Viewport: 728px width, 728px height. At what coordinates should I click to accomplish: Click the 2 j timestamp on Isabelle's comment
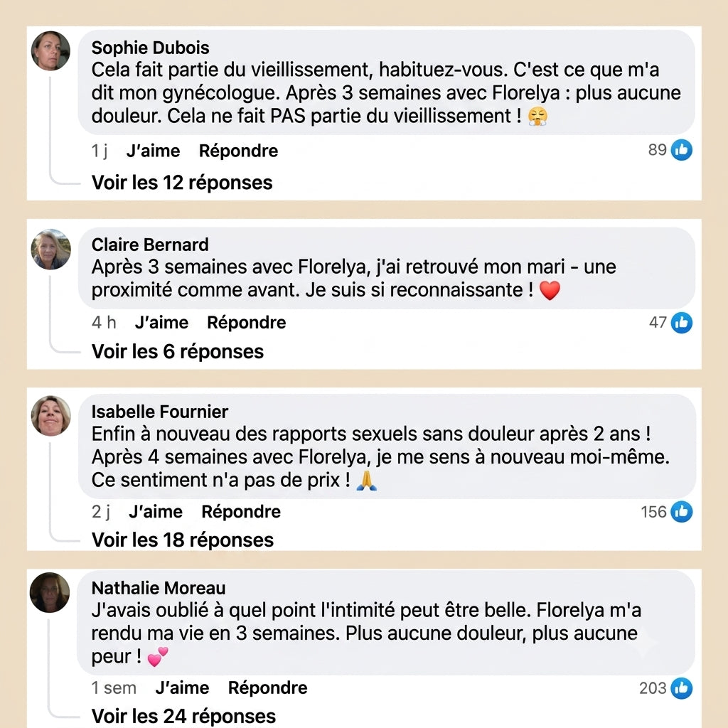pos(101,512)
